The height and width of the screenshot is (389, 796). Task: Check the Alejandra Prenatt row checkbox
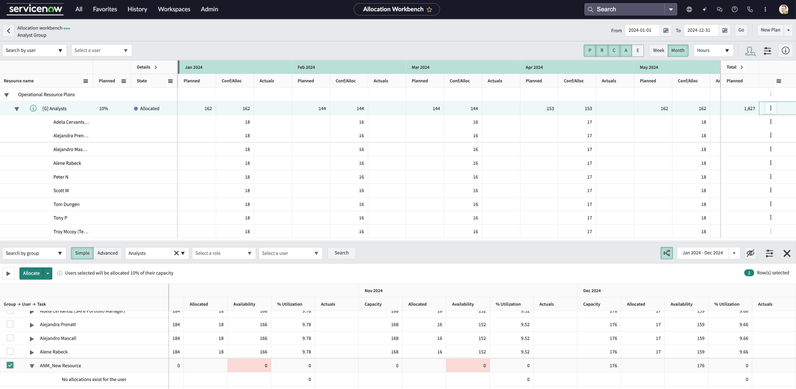click(10, 324)
